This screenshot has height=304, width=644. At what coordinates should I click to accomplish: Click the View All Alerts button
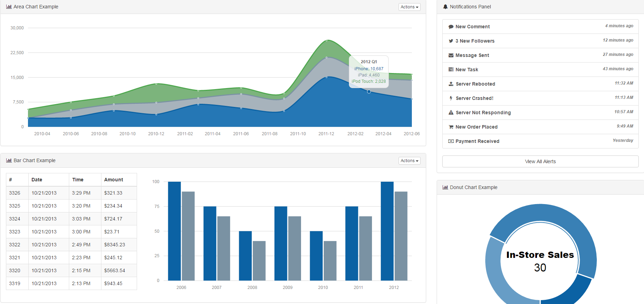pos(540,161)
